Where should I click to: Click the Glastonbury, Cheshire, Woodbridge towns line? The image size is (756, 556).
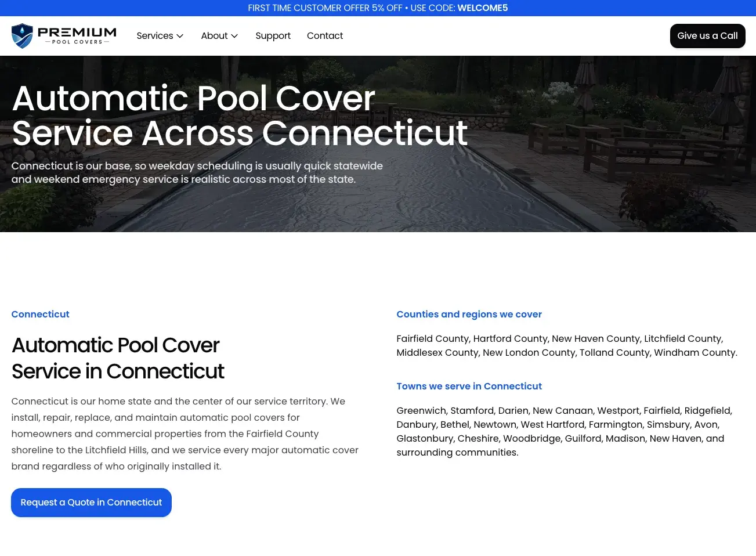tap(560, 438)
